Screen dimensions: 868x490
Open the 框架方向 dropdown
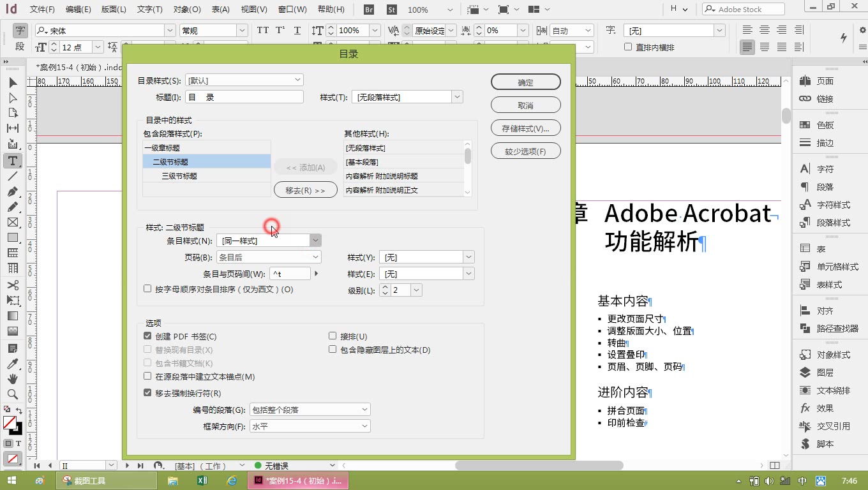point(310,426)
